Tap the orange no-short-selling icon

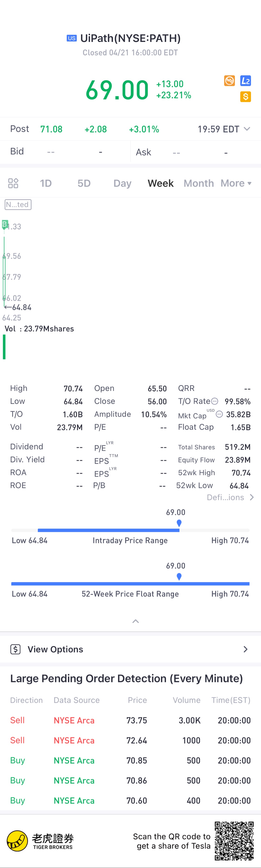[x=229, y=81]
